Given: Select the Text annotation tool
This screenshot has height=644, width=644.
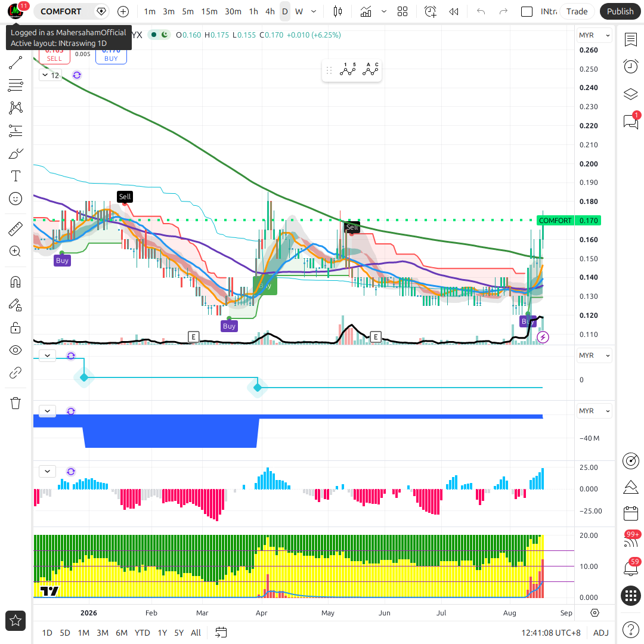Looking at the screenshot, I should (16, 176).
